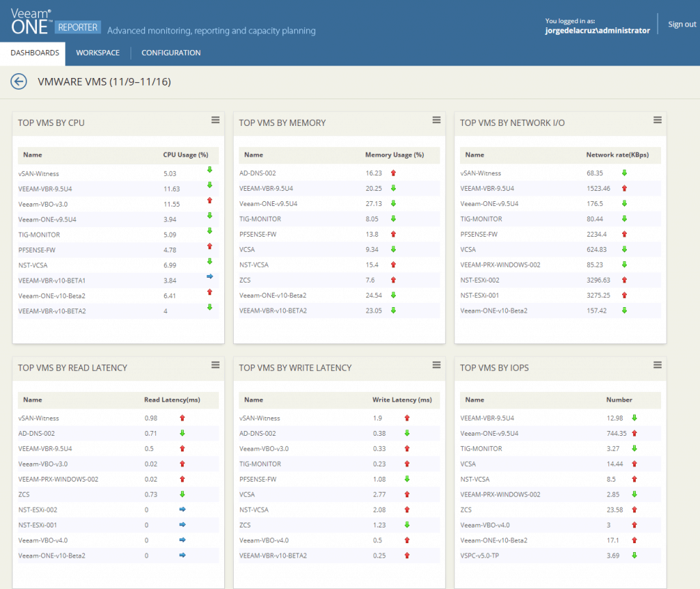Open the Top VMs by Write Latency menu
This screenshot has width=700, height=589.
(x=436, y=365)
